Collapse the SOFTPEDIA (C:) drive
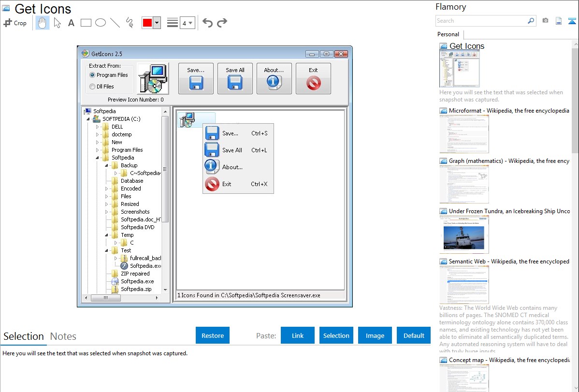Screen dimensions: 579x392 pyautogui.click(x=88, y=119)
